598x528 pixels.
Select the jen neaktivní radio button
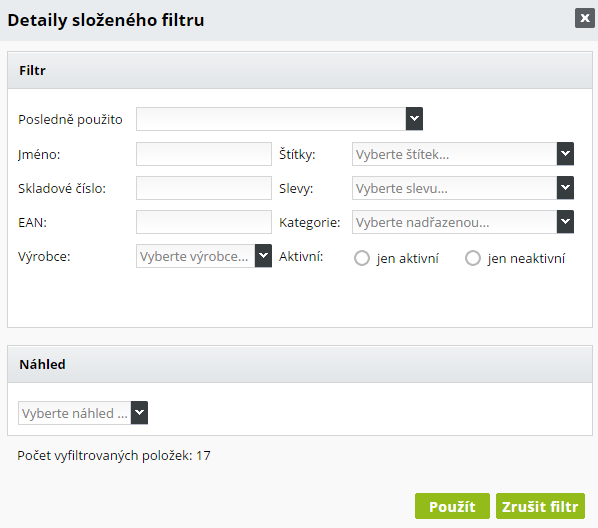click(473, 258)
